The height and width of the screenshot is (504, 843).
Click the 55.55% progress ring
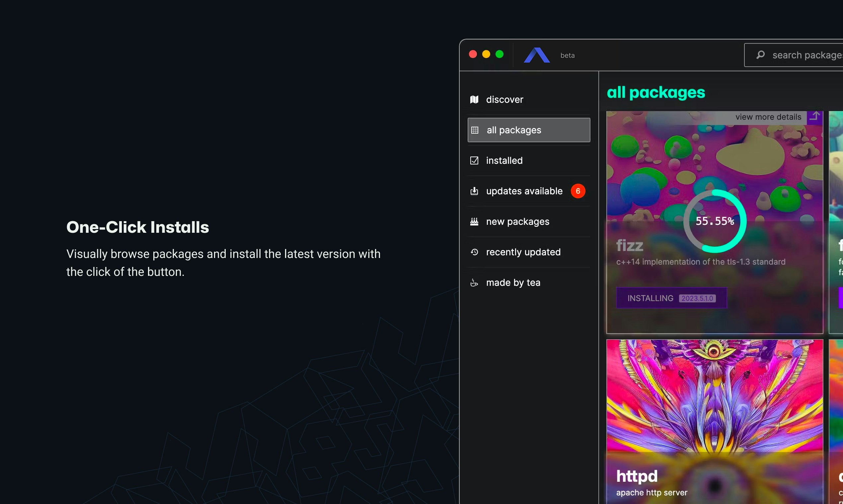pos(715,221)
